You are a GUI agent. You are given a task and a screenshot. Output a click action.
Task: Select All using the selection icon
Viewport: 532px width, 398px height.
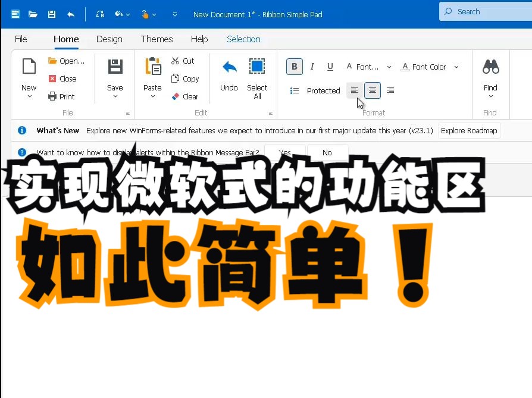click(x=257, y=67)
